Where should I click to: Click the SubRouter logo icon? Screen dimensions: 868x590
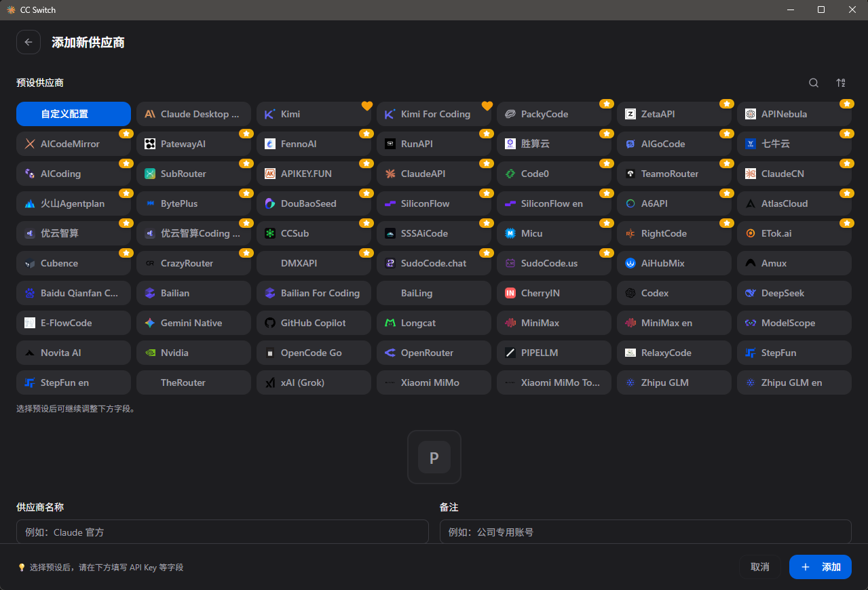pyautogui.click(x=150, y=174)
